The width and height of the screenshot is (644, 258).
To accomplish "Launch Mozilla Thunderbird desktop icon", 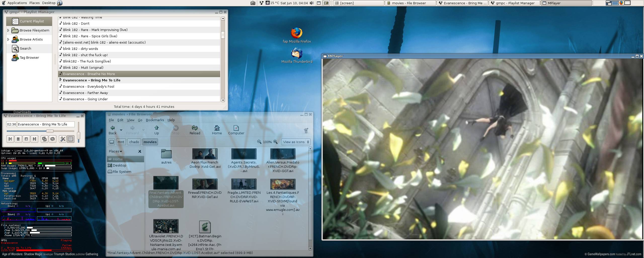I will [x=297, y=53].
